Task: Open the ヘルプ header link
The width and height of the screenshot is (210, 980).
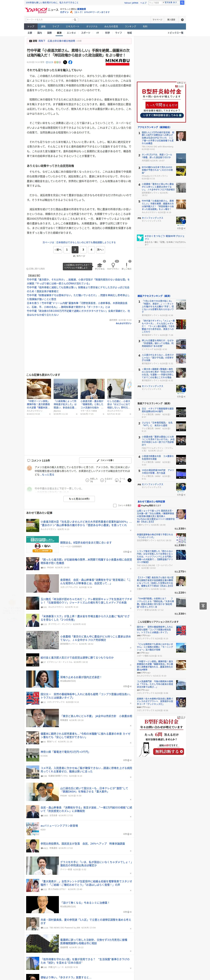Action: click(x=143, y=3)
